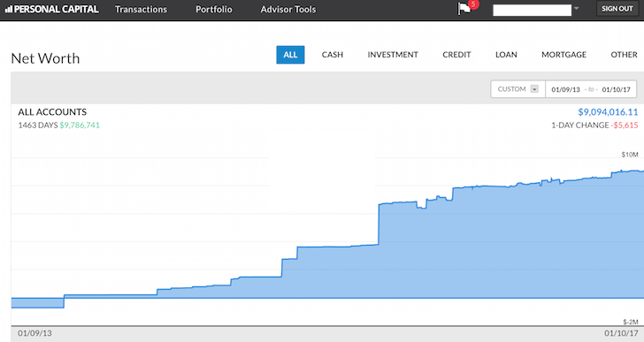Switch to the CASH tab
This screenshot has width=644, height=342.
pyautogui.click(x=333, y=55)
